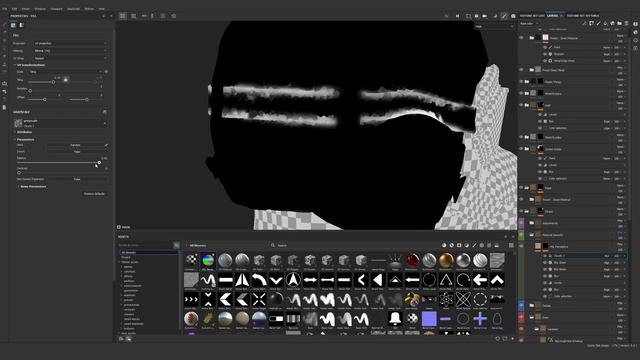Click the delete layer trash icon

coord(627,24)
